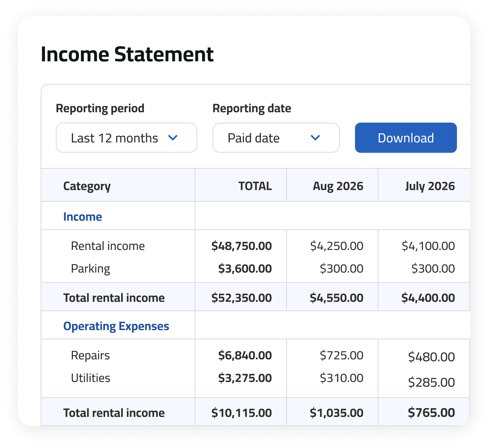Viewport: 490px width, 448px height.
Task: Click the $6,840.00 repairs total
Action: click(x=245, y=355)
